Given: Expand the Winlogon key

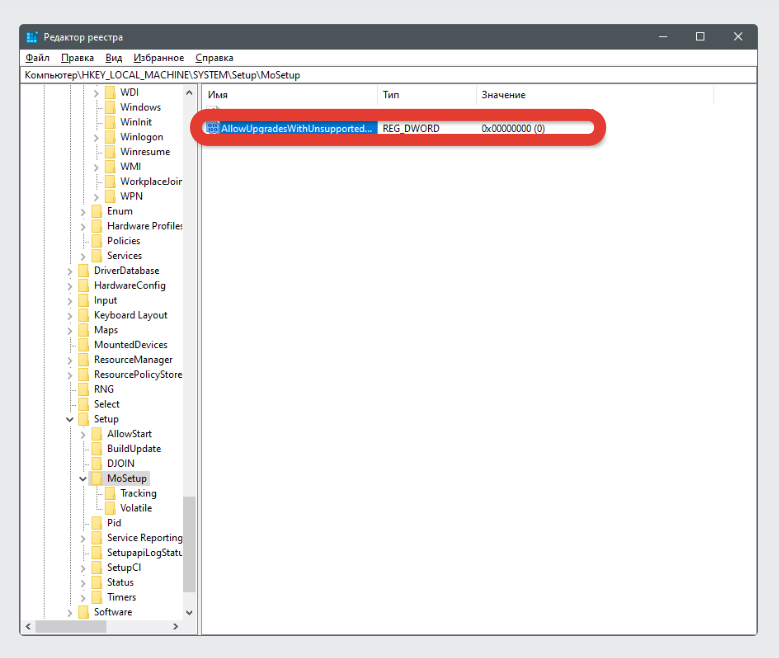Looking at the screenshot, I should coord(96,138).
